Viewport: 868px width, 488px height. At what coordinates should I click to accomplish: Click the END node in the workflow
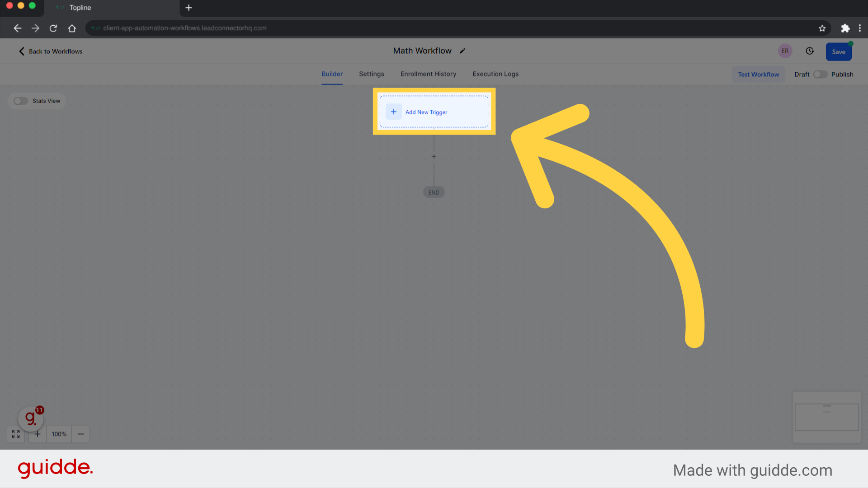pos(434,192)
